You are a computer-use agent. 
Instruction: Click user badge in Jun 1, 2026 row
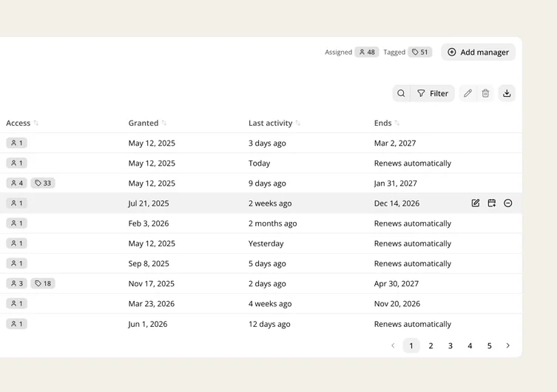(17, 324)
